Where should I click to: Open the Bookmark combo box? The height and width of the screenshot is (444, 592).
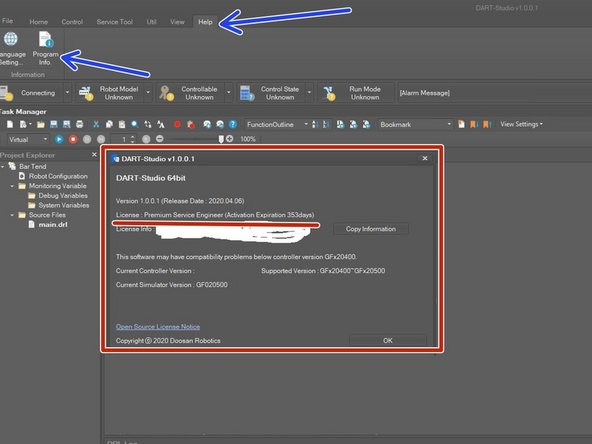(x=415, y=124)
